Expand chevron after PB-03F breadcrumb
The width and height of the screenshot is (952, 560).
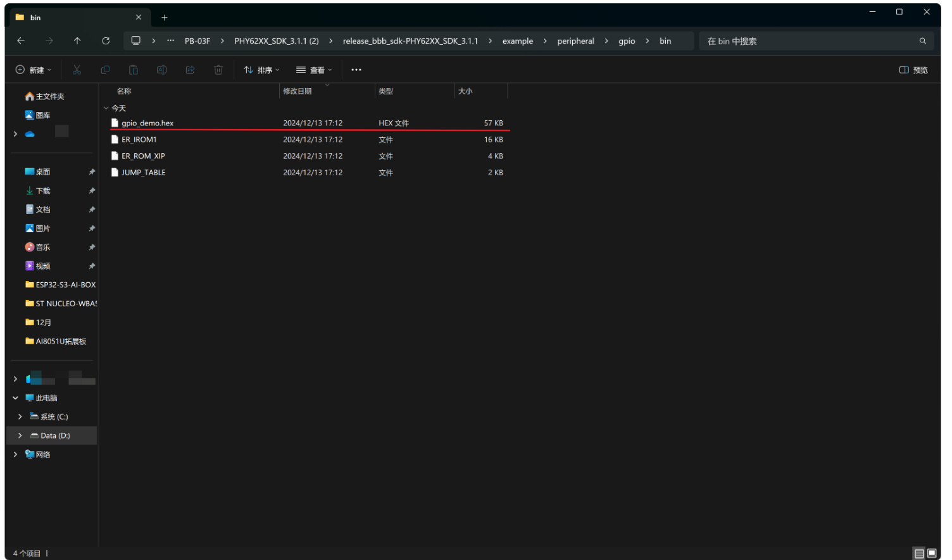[222, 40]
